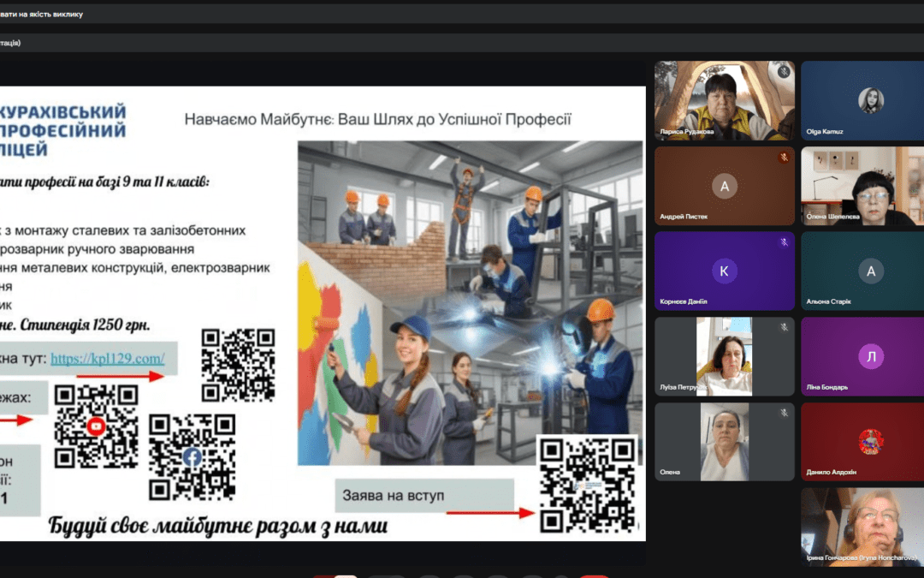The height and width of the screenshot is (578, 924).
Task: Click QR code next to 'Заява на вступ' arrow
Action: pyautogui.click(x=588, y=485)
